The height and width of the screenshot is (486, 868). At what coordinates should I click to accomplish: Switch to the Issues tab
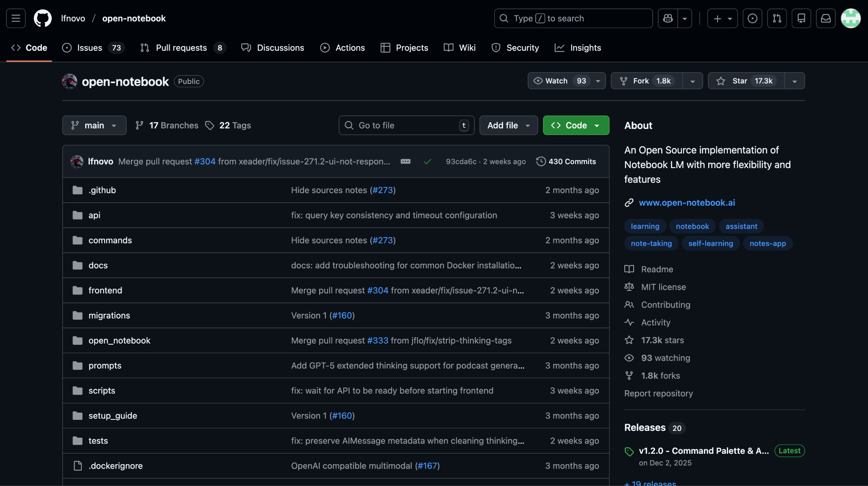pos(89,48)
